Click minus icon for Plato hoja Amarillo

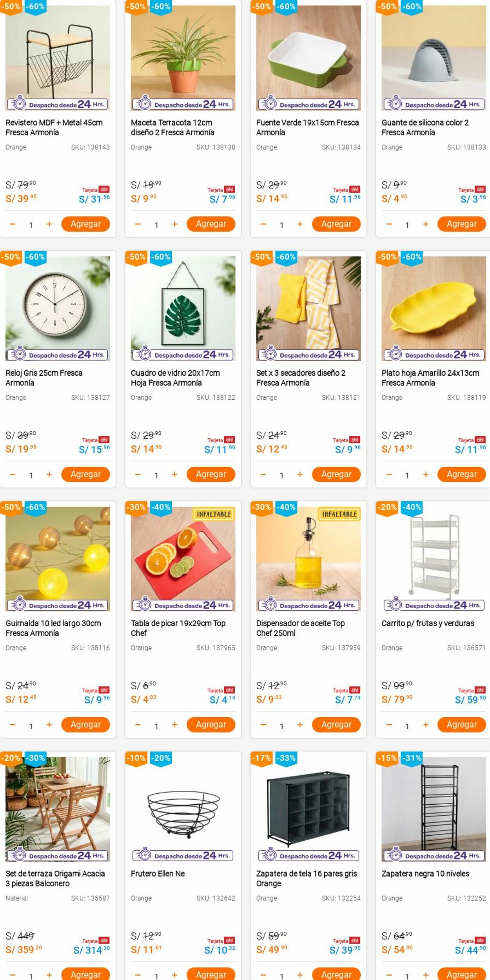(389, 475)
